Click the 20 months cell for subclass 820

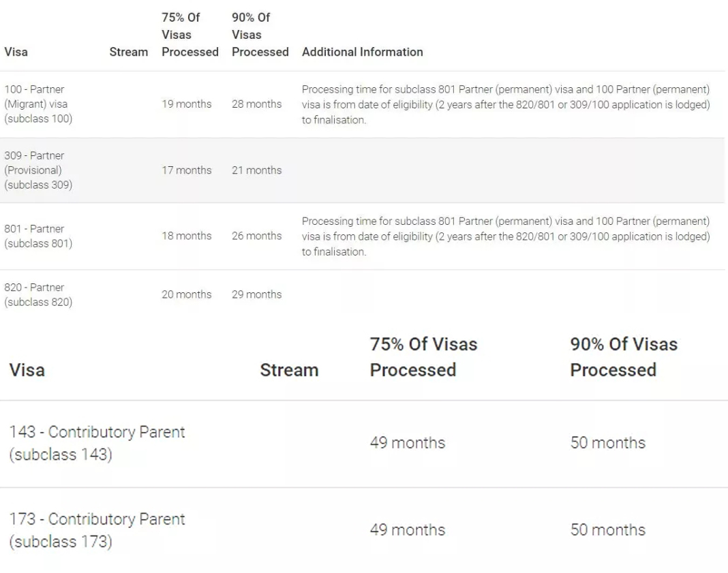186,294
